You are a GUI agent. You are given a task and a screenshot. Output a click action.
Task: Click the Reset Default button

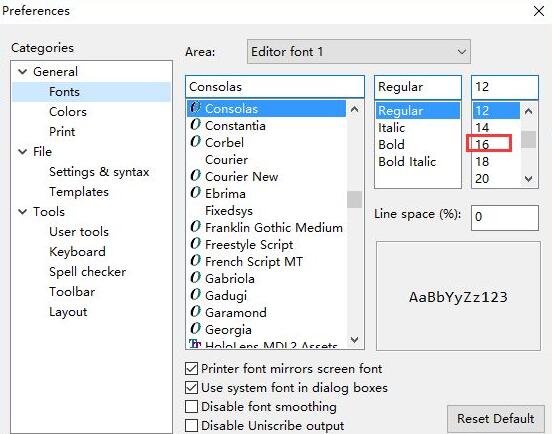pyautogui.click(x=496, y=419)
